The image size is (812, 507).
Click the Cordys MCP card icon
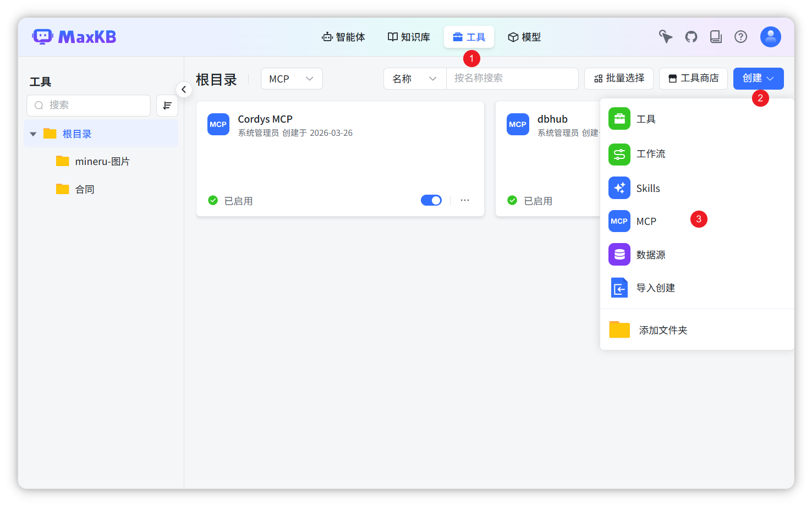pyautogui.click(x=218, y=124)
